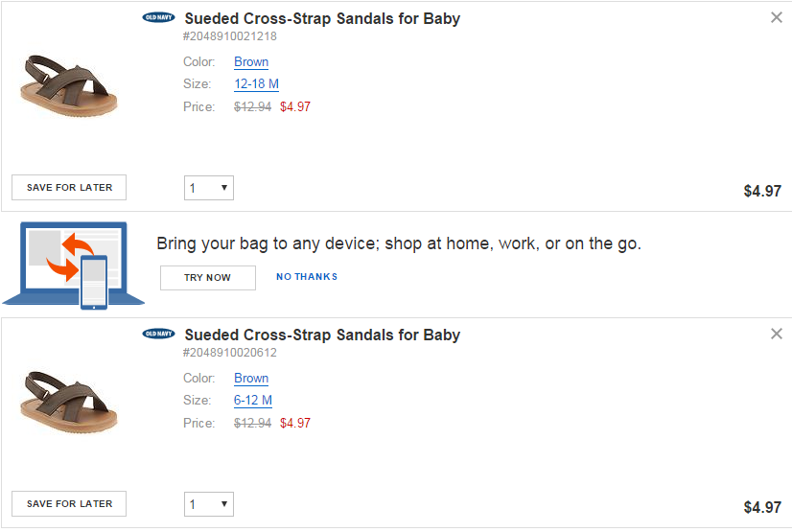Viewport: 792px width, 532px height.
Task: Remove the 6-12 M sandals with the X
Action: [777, 334]
